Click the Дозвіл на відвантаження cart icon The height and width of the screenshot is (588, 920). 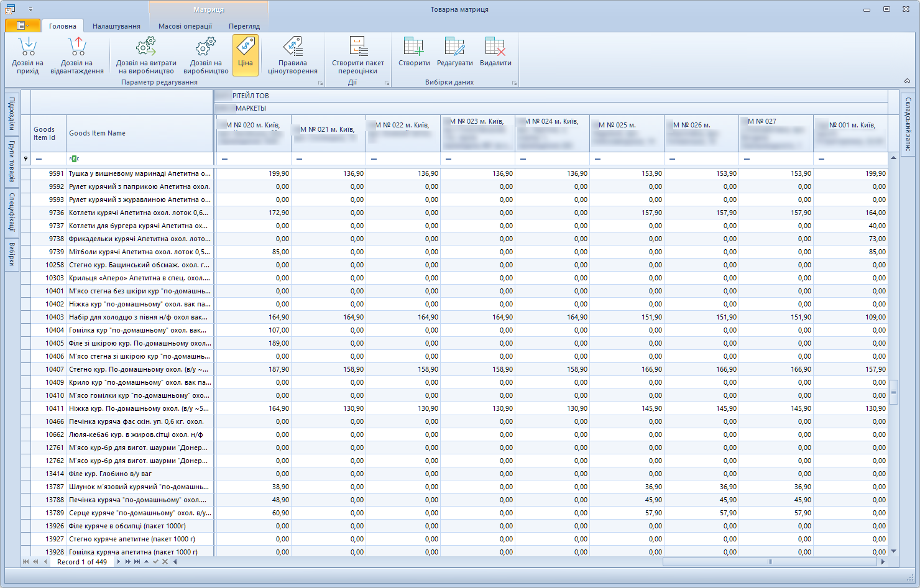(x=77, y=46)
